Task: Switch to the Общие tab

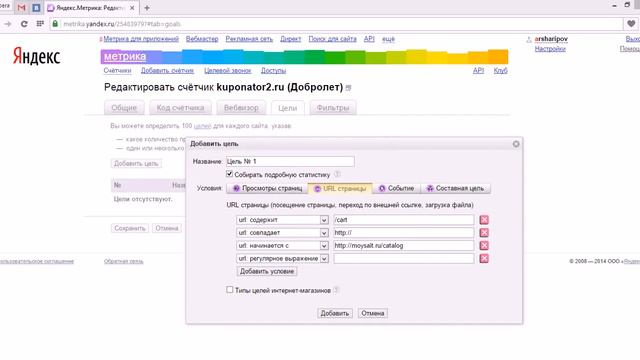Action: tap(124, 108)
